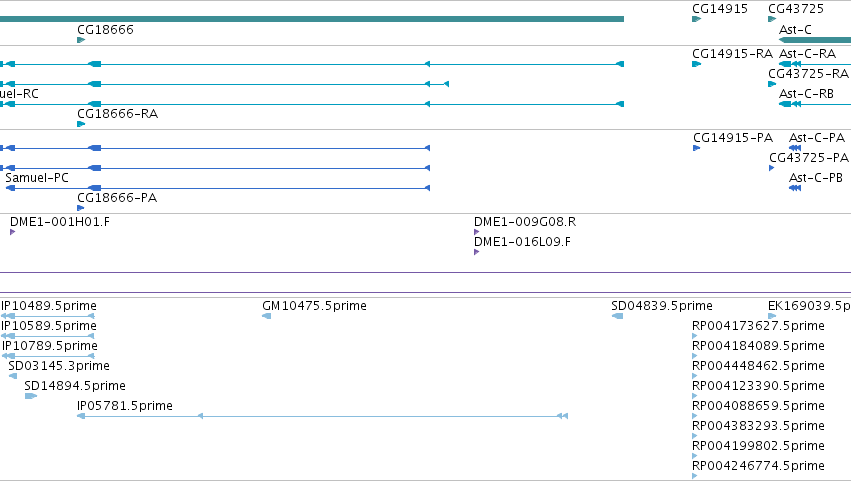Click the Ast-C-RB transcript label
Screen dimensions: 851x481
tap(806, 94)
